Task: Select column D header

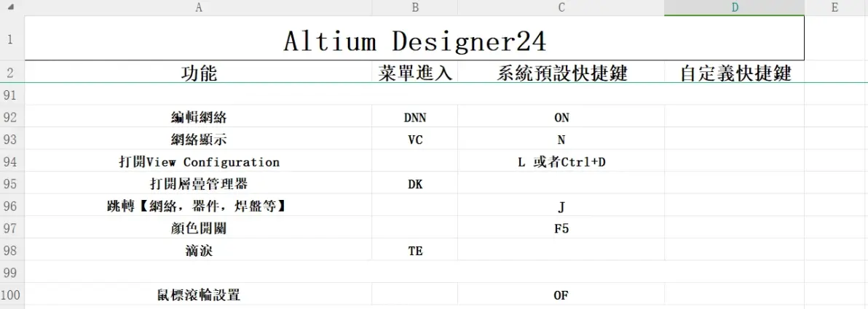Action: [734, 7]
